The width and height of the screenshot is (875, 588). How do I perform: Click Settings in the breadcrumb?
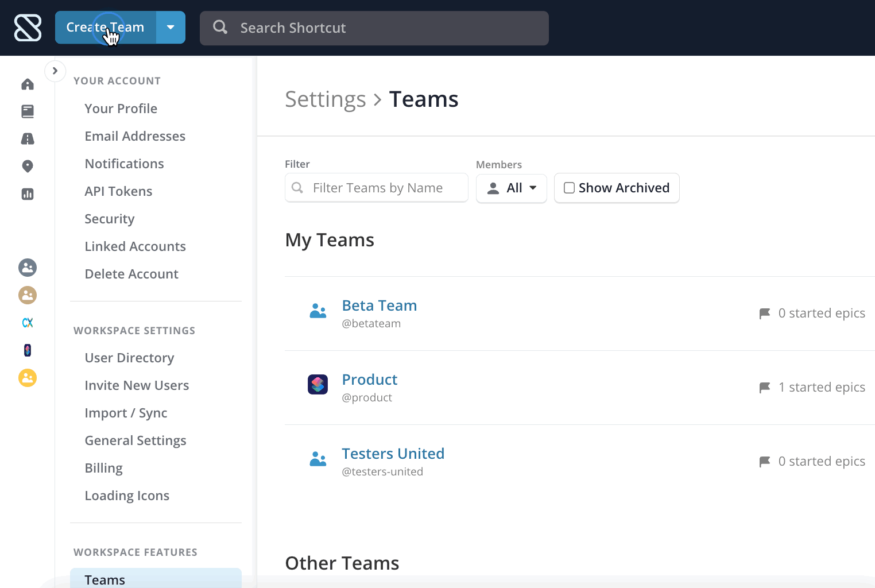click(x=326, y=99)
